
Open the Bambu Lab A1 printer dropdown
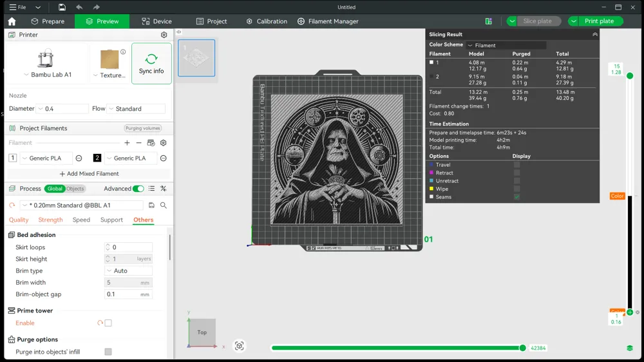click(26, 75)
